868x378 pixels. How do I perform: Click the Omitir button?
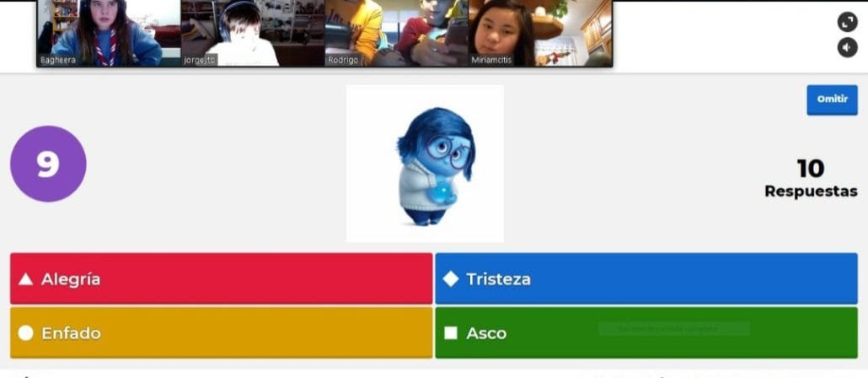tap(831, 100)
